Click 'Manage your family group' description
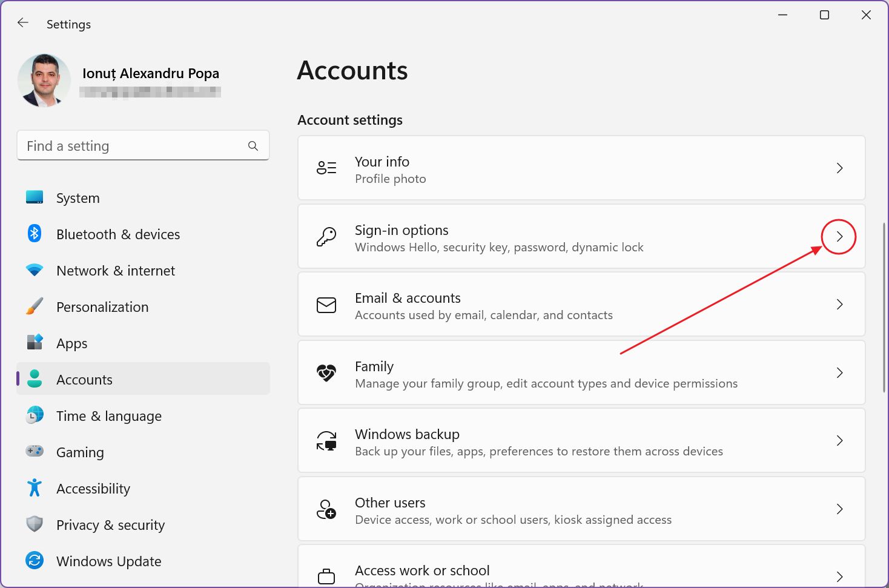Image resolution: width=889 pixels, height=588 pixels. point(546,383)
